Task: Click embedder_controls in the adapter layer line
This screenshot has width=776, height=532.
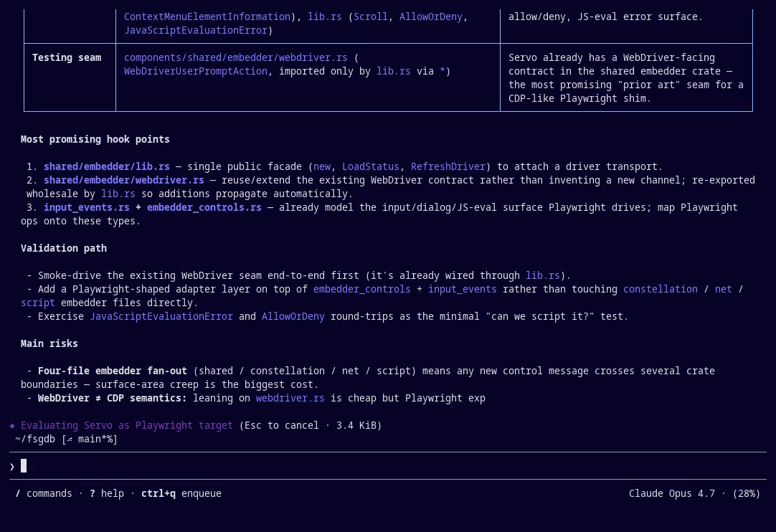Action: 361,289
